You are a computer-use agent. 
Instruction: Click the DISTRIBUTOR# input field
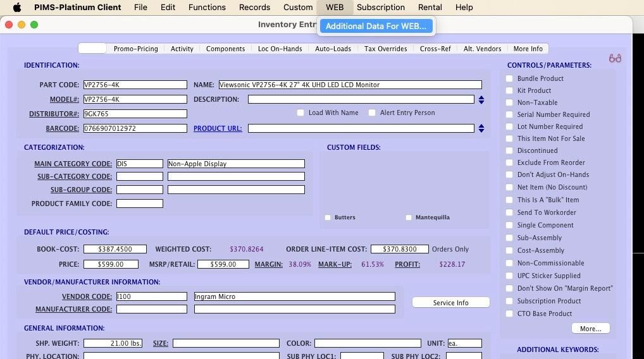point(135,114)
